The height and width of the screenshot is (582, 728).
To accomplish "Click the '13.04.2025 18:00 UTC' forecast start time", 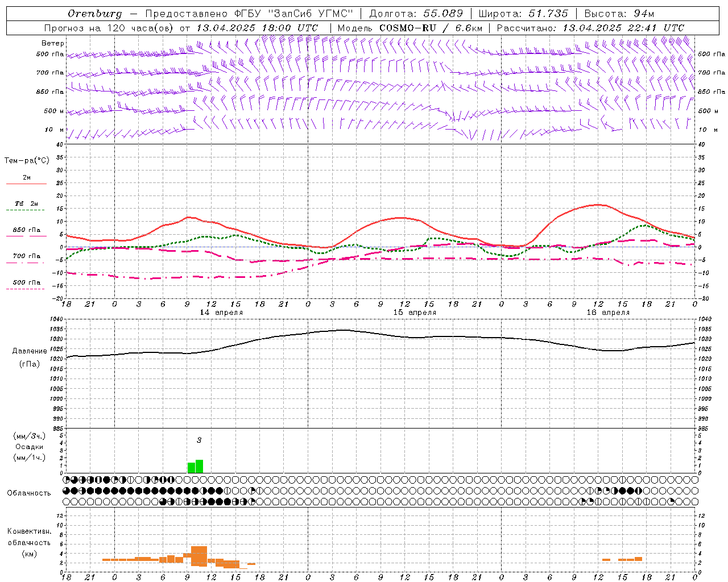I will coord(257,28).
